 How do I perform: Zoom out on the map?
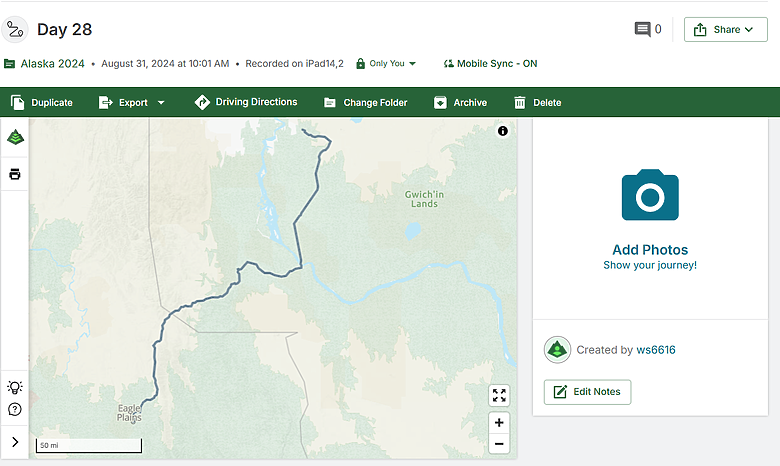click(x=499, y=444)
